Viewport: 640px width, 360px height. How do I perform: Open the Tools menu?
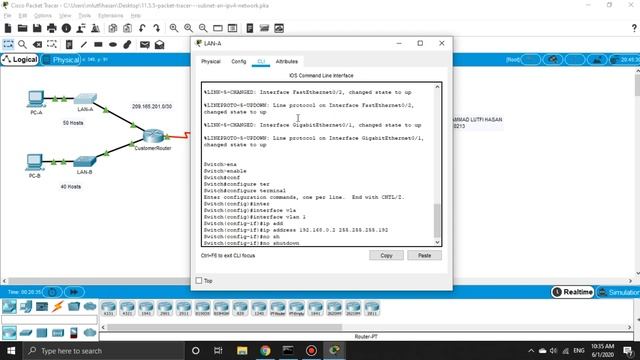(84, 16)
